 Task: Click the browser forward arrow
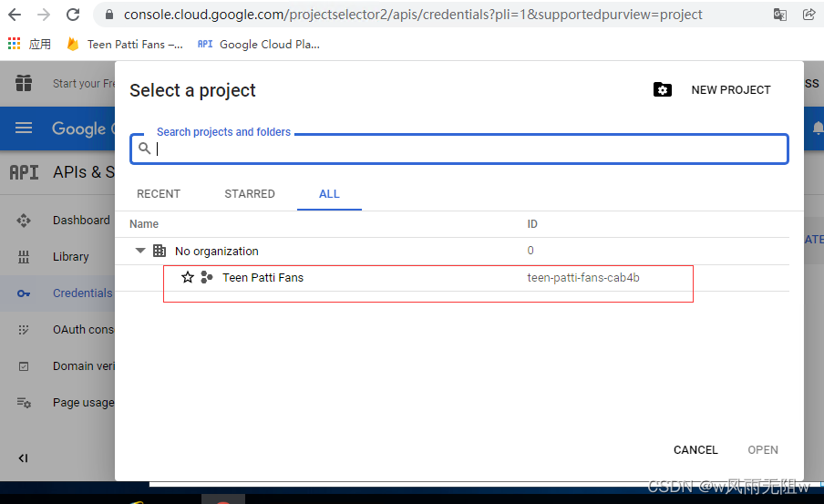point(44,15)
